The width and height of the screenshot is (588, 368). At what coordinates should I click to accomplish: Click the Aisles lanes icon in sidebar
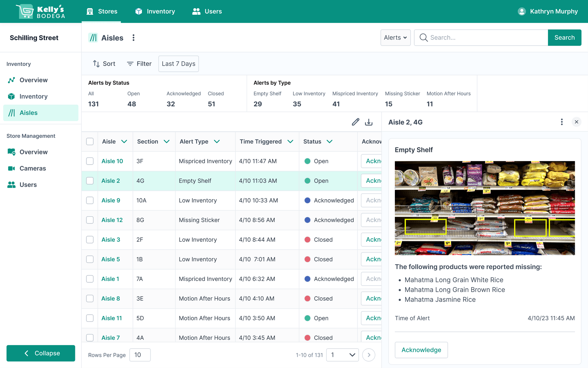click(x=11, y=113)
